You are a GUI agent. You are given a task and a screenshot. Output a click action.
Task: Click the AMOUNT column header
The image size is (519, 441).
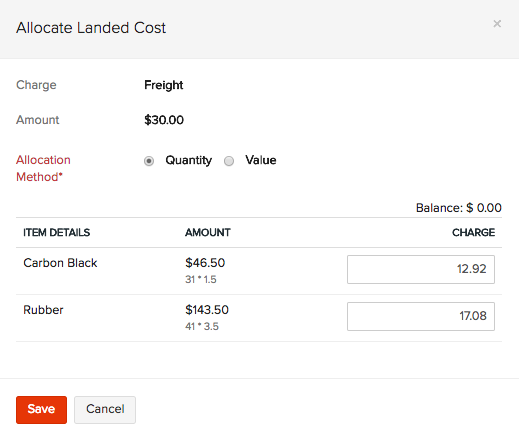click(x=208, y=232)
